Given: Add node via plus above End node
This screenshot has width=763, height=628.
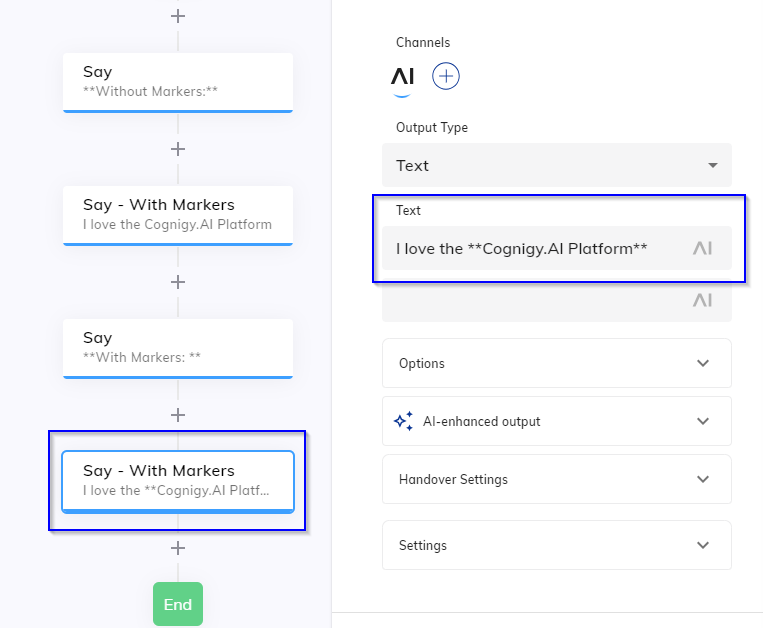Looking at the screenshot, I should (178, 548).
